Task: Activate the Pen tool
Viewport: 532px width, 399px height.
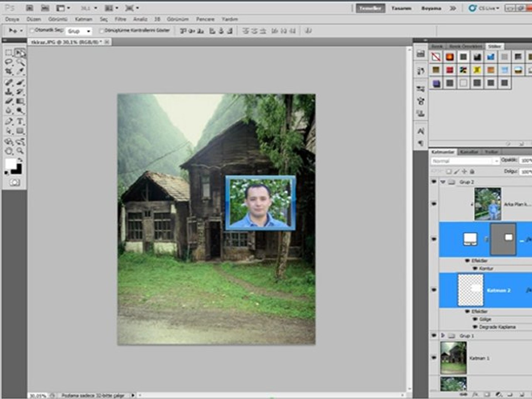Action: [x=9, y=122]
